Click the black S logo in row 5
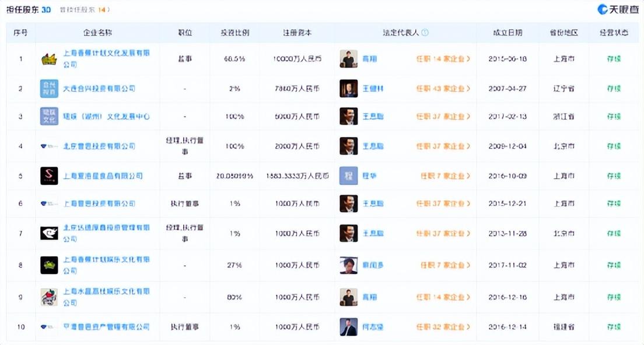The image size is (644, 345). pos(49,175)
